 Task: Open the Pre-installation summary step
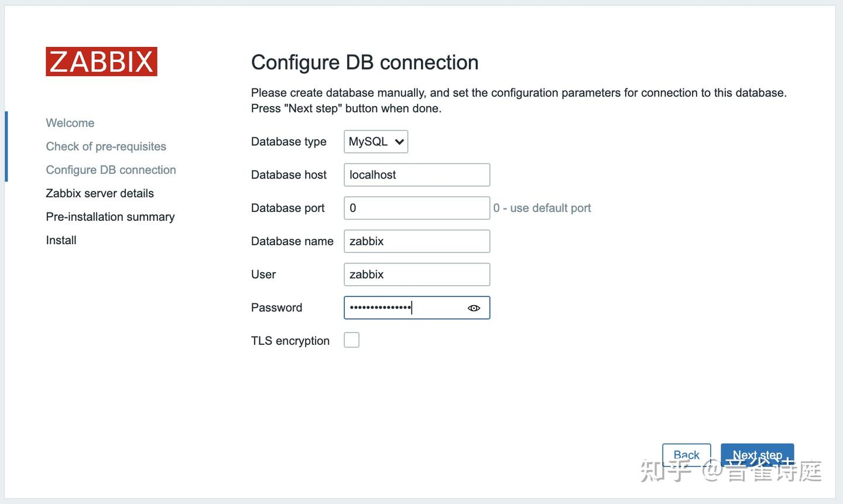[110, 215]
